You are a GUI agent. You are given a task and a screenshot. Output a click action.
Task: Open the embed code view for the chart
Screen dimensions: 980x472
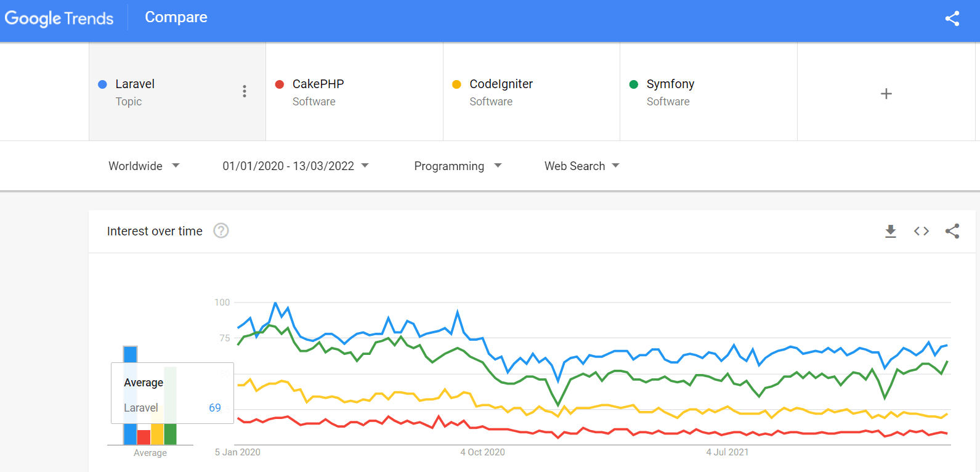pos(921,231)
